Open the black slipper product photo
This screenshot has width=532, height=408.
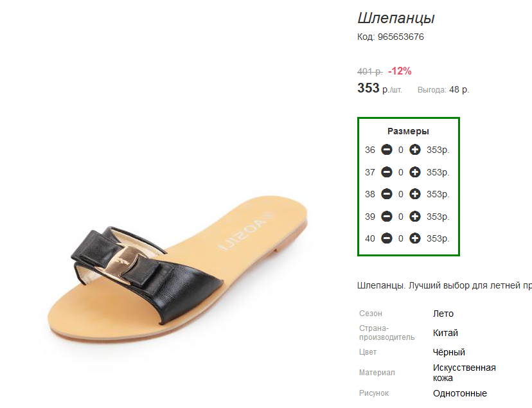(x=178, y=268)
